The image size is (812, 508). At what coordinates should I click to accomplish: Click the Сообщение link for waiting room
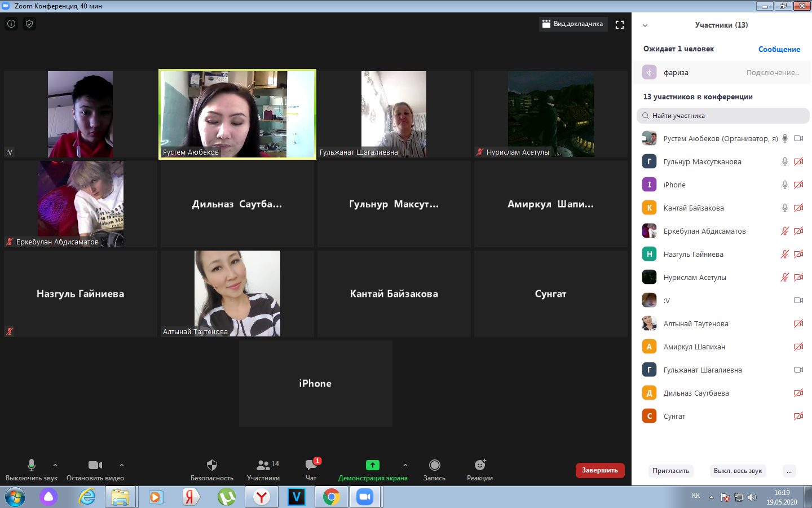tap(779, 49)
